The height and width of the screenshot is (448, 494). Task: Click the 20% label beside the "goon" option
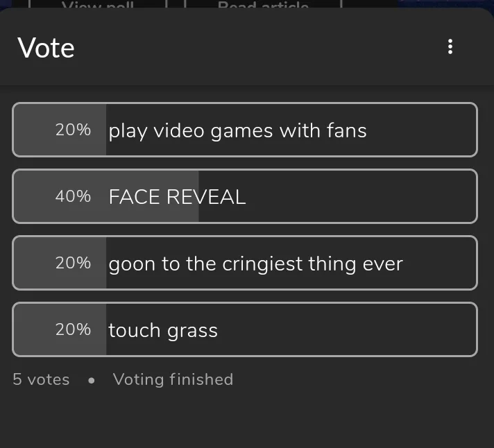coord(73,264)
